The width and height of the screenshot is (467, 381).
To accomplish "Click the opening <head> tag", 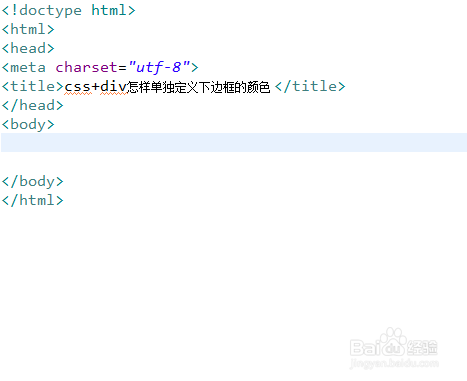I will (28, 48).
